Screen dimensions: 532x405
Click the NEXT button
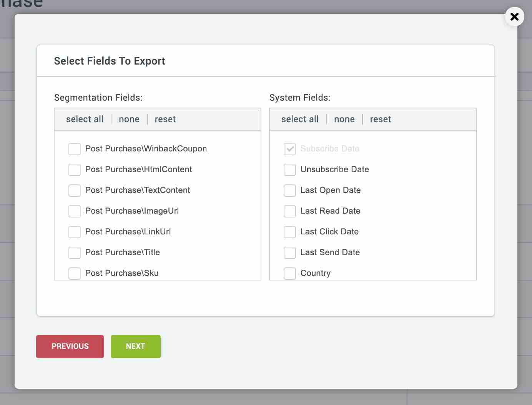135,346
